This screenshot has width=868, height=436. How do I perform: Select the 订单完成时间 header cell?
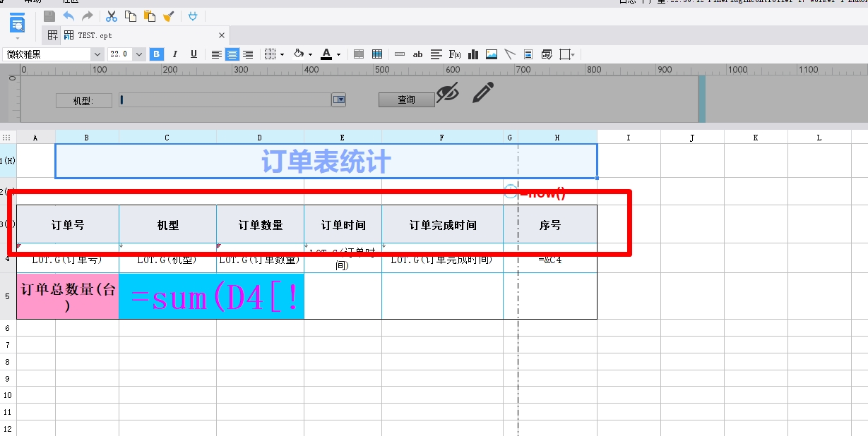pyautogui.click(x=443, y=225)
